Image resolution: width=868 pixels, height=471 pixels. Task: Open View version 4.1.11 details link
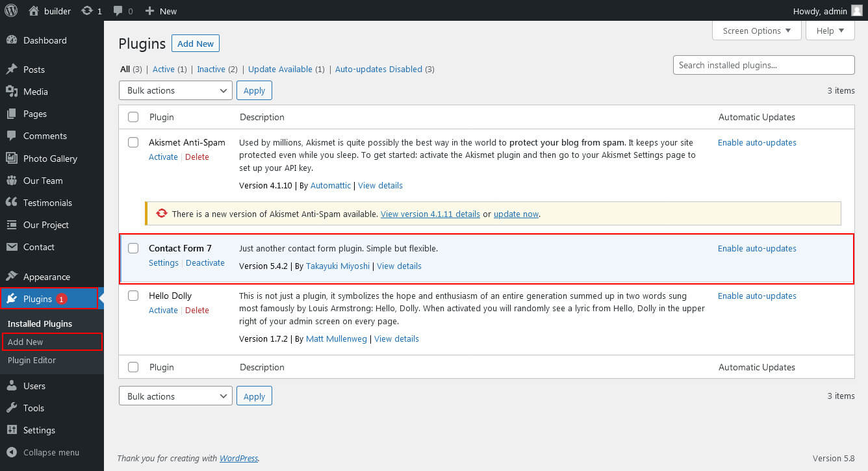430,214
